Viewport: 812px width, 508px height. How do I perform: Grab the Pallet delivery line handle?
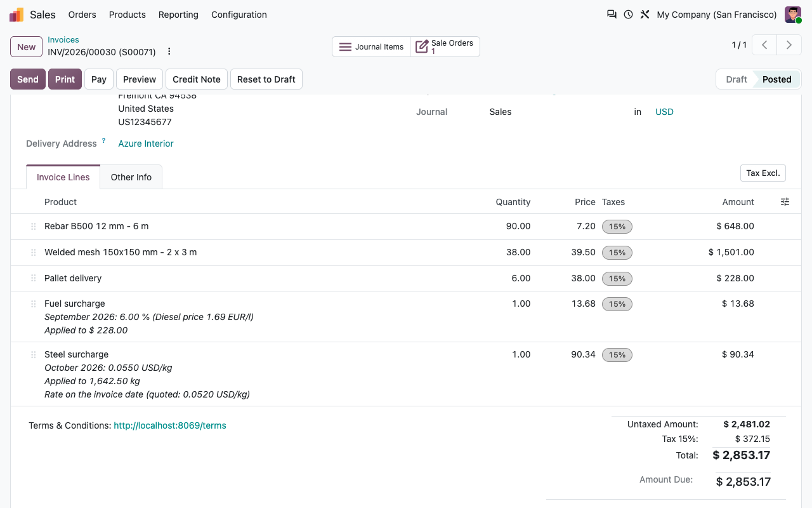click(x=34, y=279)
